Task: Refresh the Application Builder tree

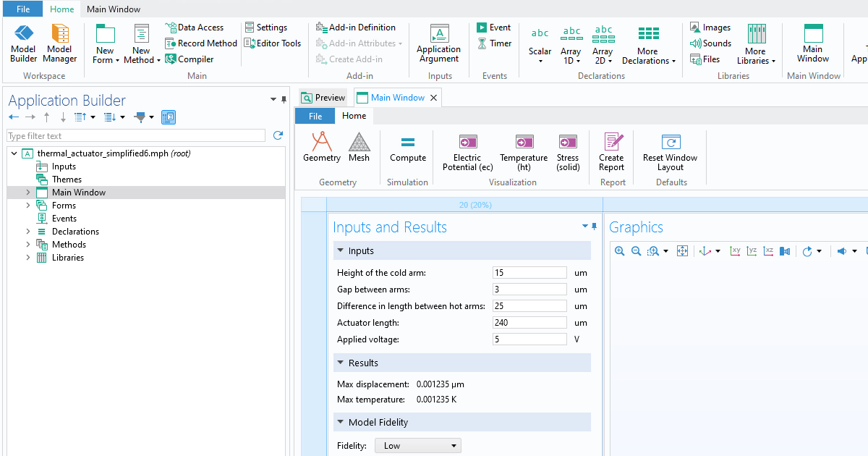Action: (x=278, y=135)
